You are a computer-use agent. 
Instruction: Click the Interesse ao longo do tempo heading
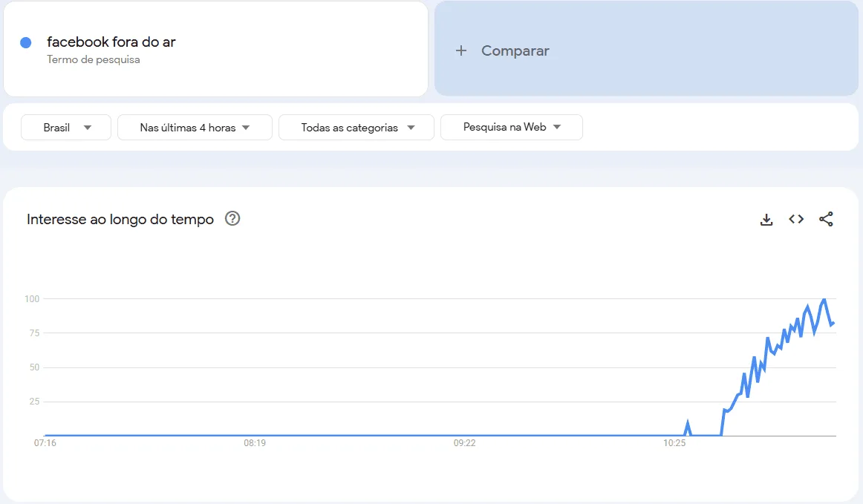coord(120,219)
